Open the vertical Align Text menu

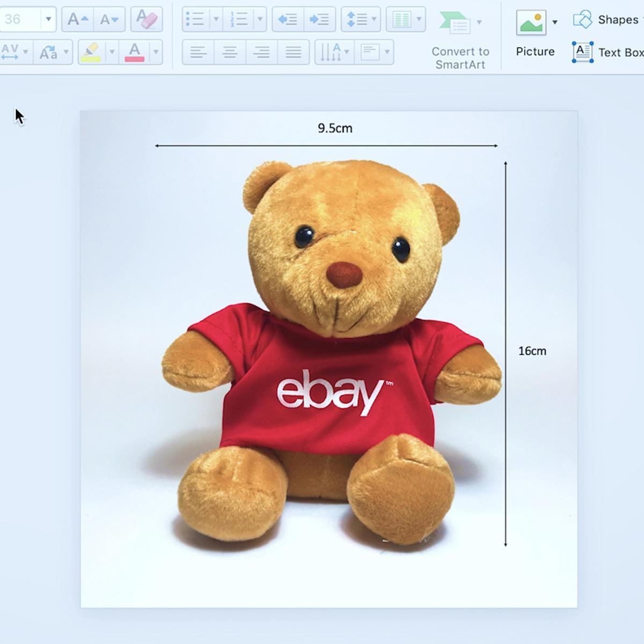click(x=375, y=52)
